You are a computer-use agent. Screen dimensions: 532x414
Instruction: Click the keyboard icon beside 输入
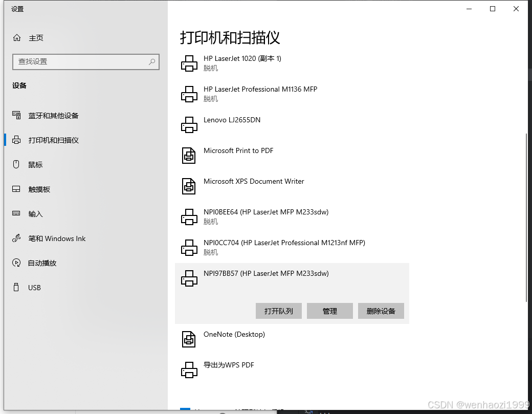tap(16, 213)
